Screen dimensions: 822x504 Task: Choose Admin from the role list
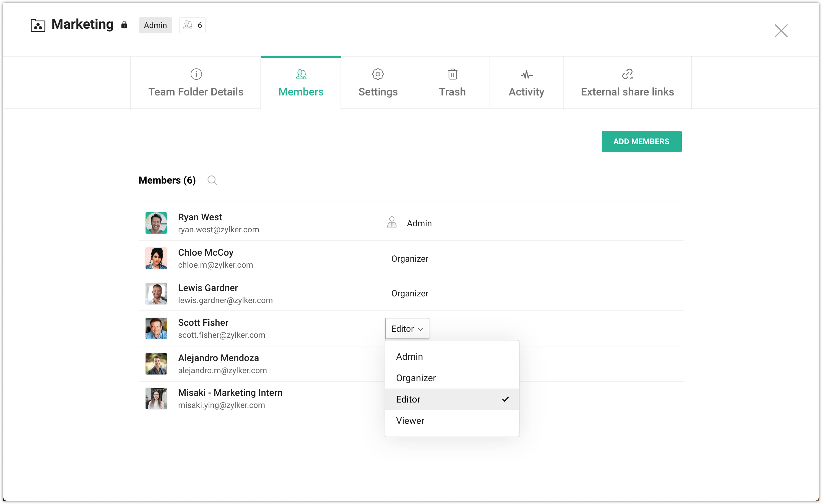click(410, 356)
